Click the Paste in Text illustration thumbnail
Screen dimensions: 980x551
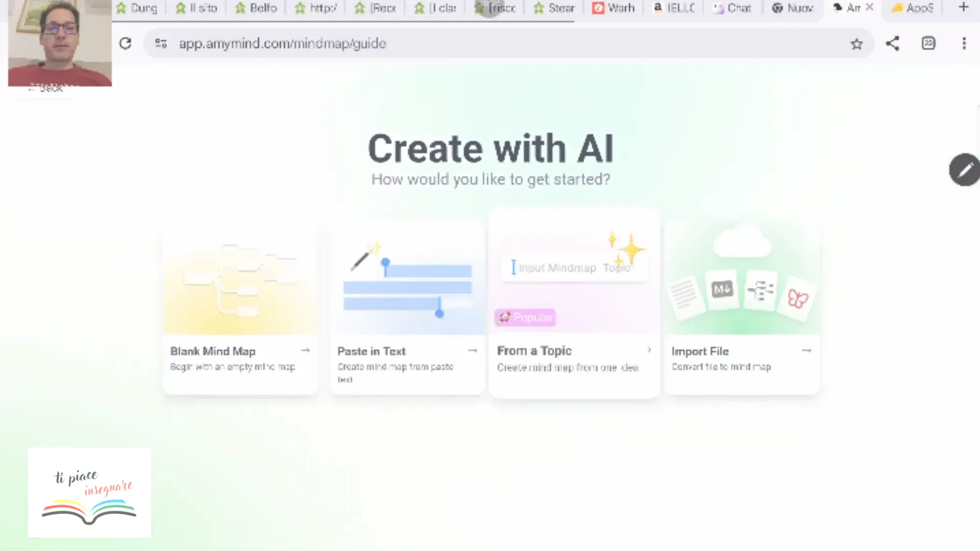(407, 278)
